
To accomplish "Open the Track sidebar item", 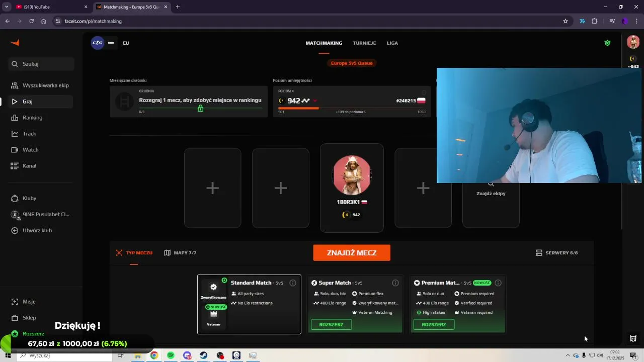I will tap(41, 134).
